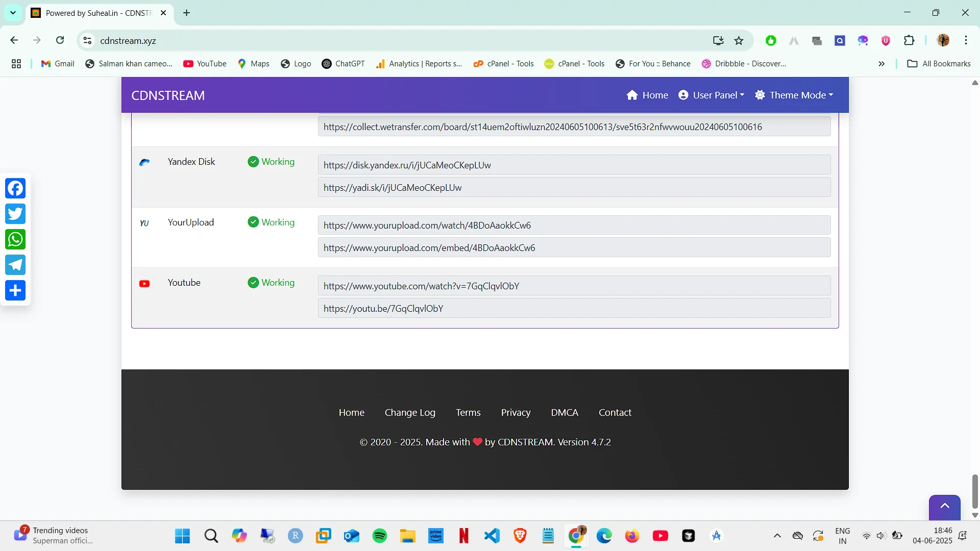980x551 pixels.
Task: Expand the User Panel dropdown
Action: coord(712,95)
